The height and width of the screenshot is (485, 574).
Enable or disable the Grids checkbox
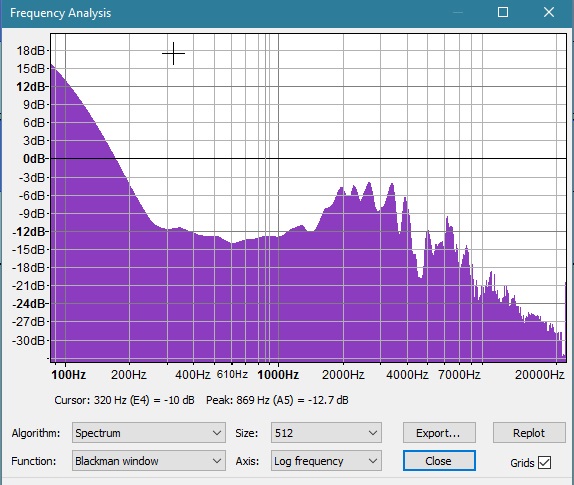544,462
